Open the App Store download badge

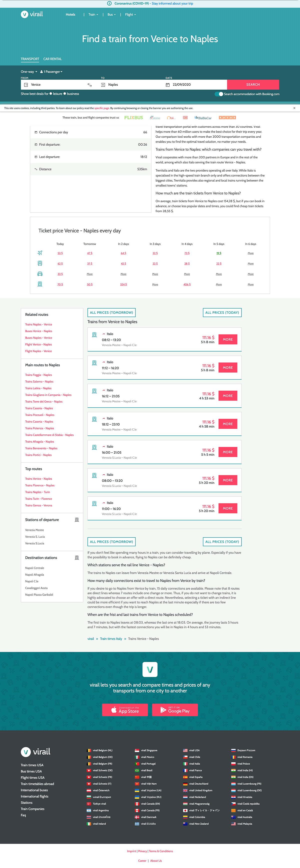point(125,710)
